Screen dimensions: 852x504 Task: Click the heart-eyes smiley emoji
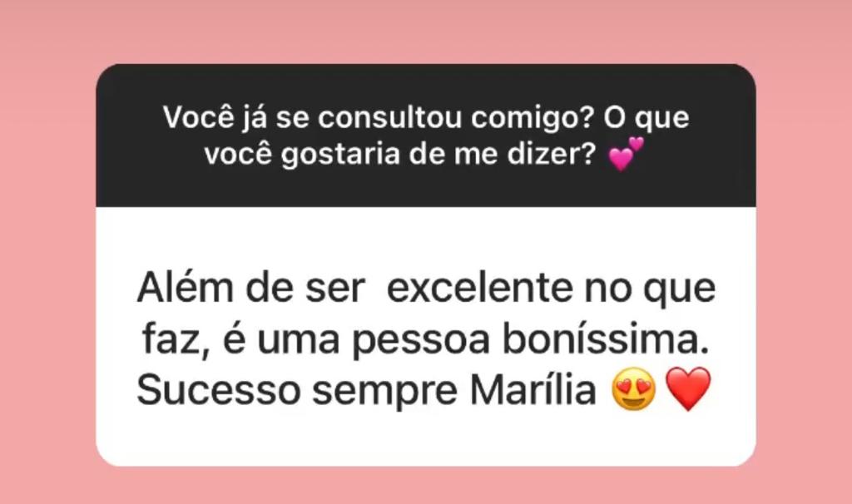click(x=633, y=389)
